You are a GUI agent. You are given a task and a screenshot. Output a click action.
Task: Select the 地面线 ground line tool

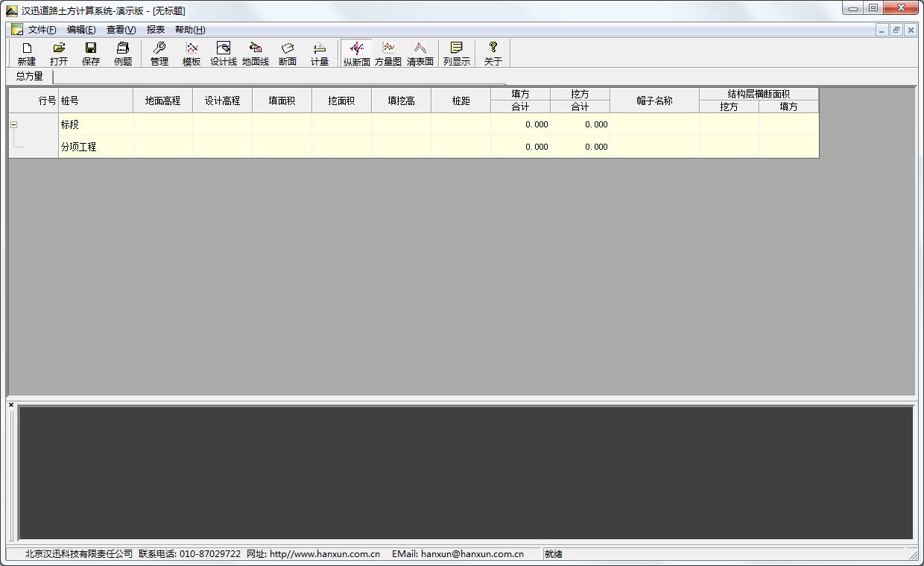256,54
